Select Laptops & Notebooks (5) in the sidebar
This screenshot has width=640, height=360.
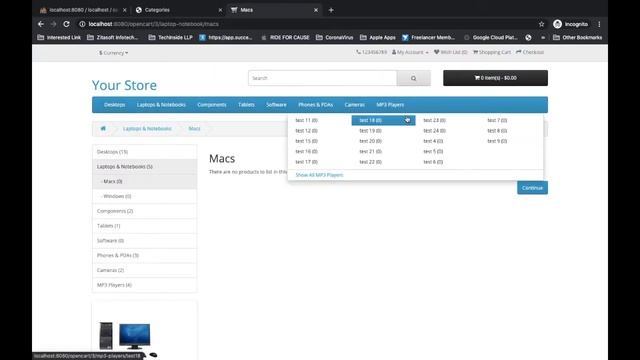pos(144,167)
